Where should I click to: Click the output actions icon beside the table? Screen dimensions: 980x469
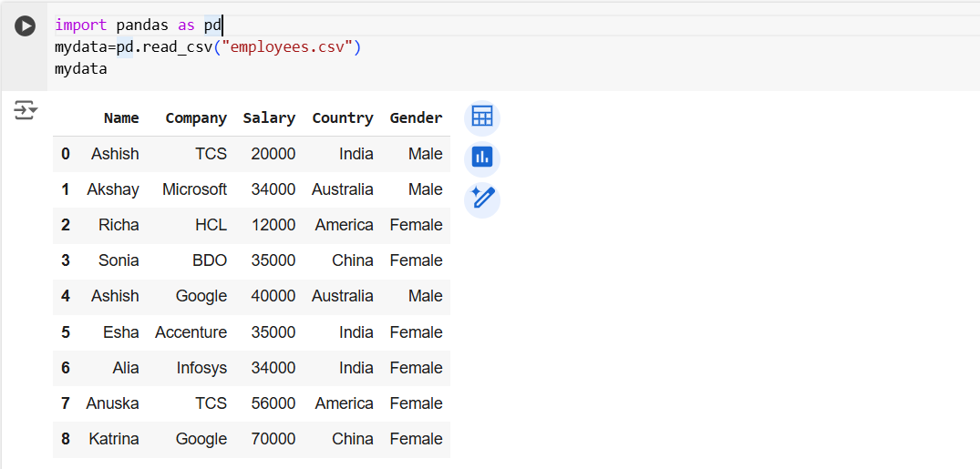tap(25, 110)
